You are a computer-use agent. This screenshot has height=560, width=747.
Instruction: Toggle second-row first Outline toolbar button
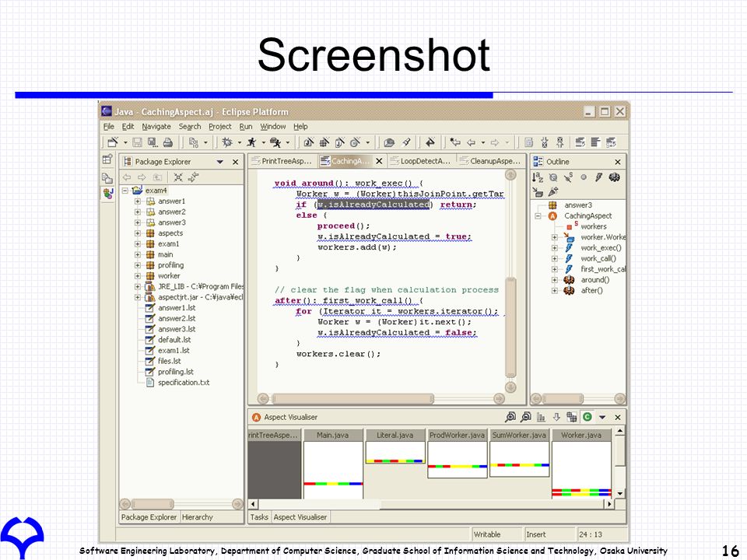[x=538, y=192]
